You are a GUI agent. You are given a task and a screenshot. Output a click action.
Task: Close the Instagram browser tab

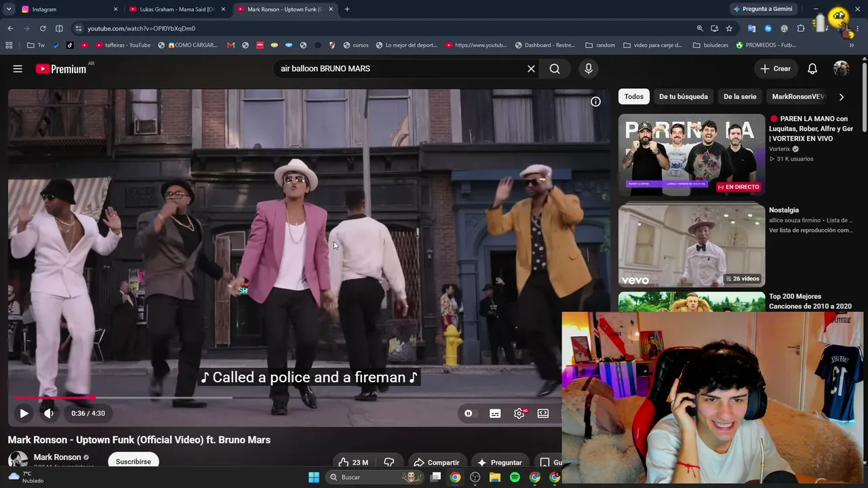(x=115, y=9)
